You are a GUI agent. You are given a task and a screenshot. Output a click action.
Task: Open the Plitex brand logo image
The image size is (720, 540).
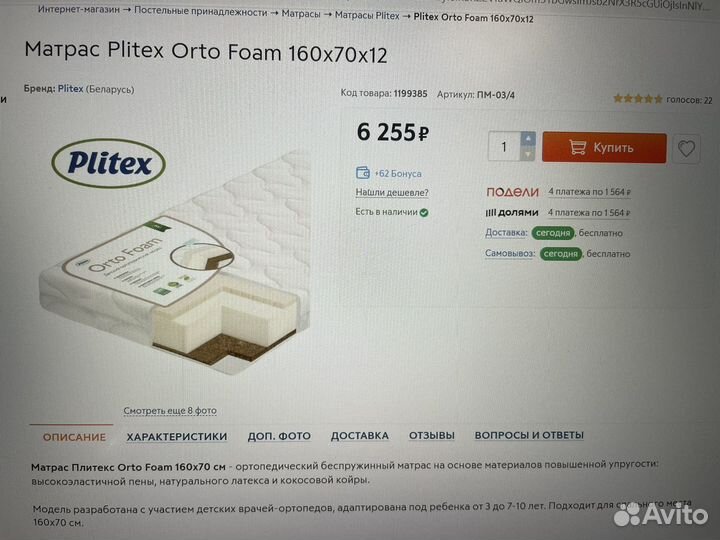[109, 163]
